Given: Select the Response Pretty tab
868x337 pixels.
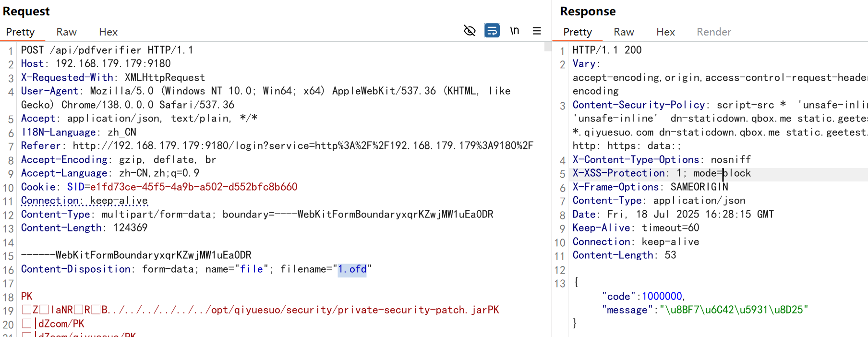Looking at the screenshot, I should 577,32.
